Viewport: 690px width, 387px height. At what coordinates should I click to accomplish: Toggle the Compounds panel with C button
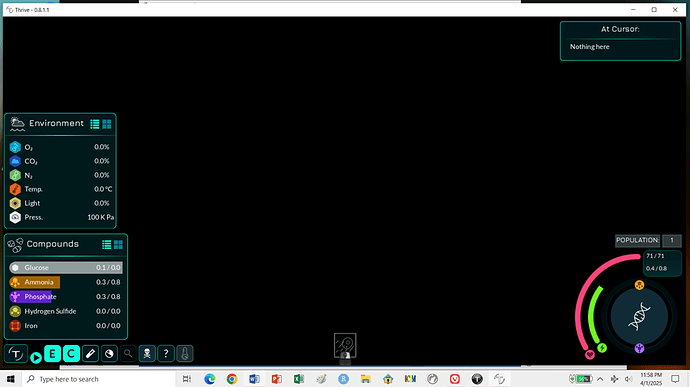pyautogui.click(x=71, y=354)
